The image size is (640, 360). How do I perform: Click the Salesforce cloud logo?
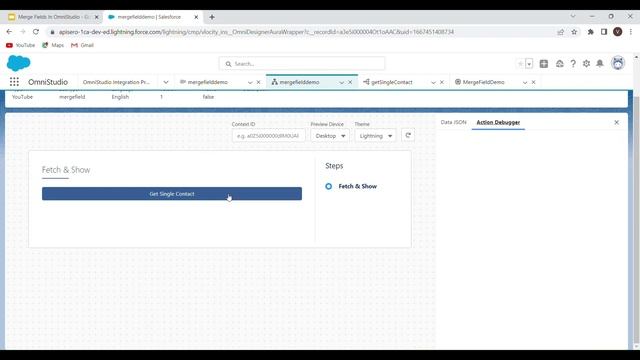click(x=19, y=63)
